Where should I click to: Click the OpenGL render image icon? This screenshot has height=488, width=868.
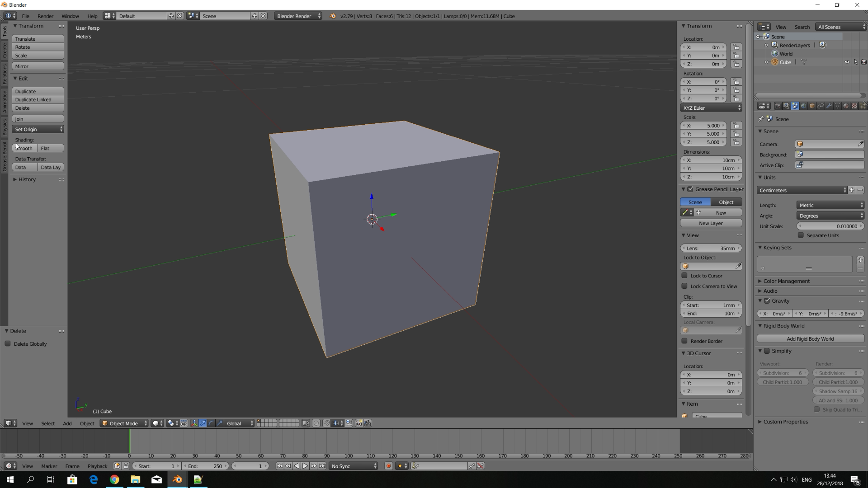click(359, 423)
